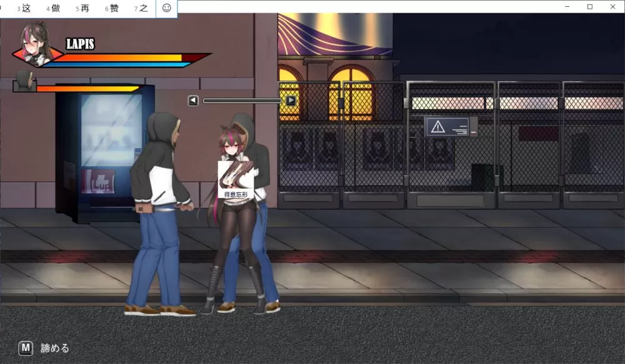The width and height of the screenshot is (625, 364).
Task: Choose IME candidate 7 之
Action: click(141, 9)
